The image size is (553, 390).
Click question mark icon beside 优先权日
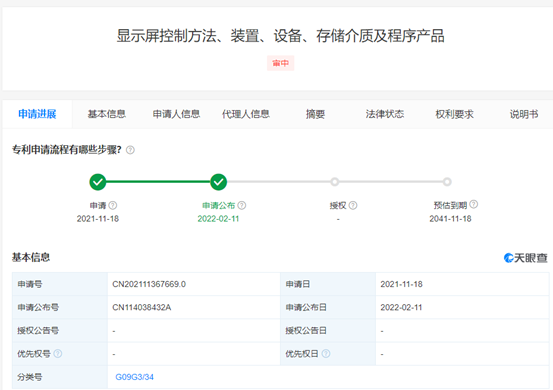[326, 354]
